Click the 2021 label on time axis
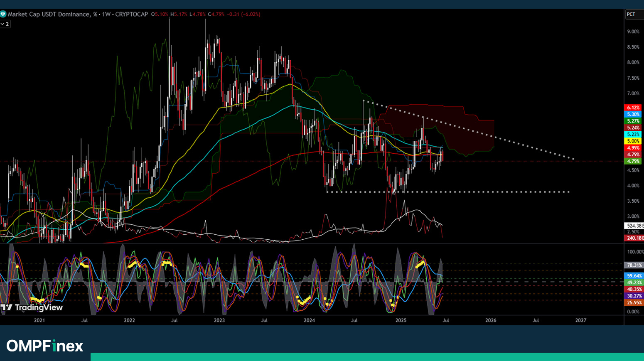The width and height of the screenshot is (644, 361). [39, 320]
